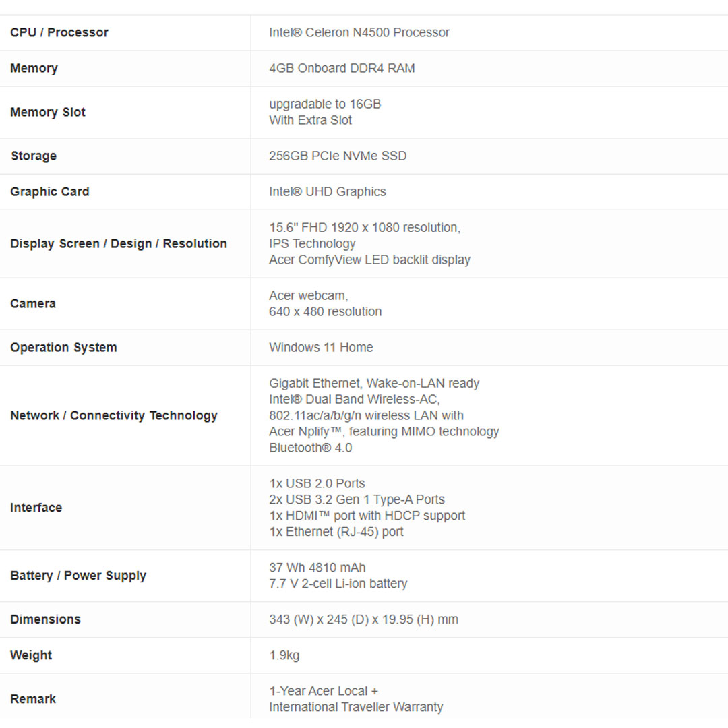Viewport: 728px width, 728px height.
Task: Click the International Traveller Warranty text
Action: 356,707
